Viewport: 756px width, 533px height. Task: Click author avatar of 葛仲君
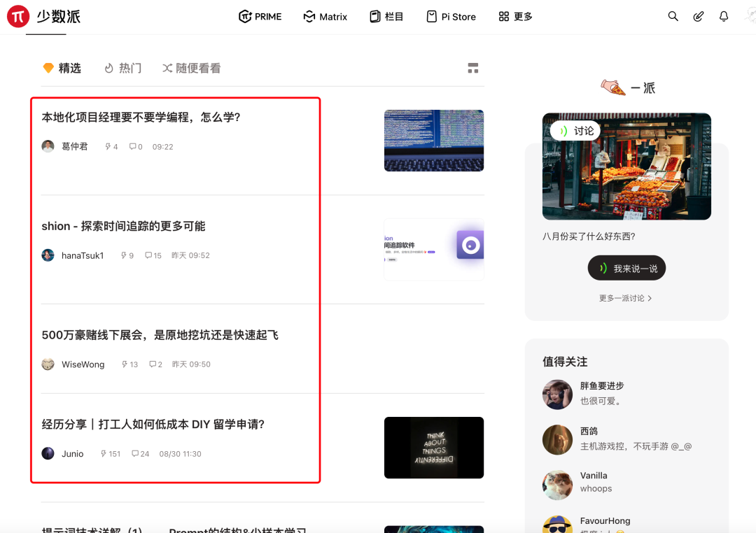click(x=48, y=146)
